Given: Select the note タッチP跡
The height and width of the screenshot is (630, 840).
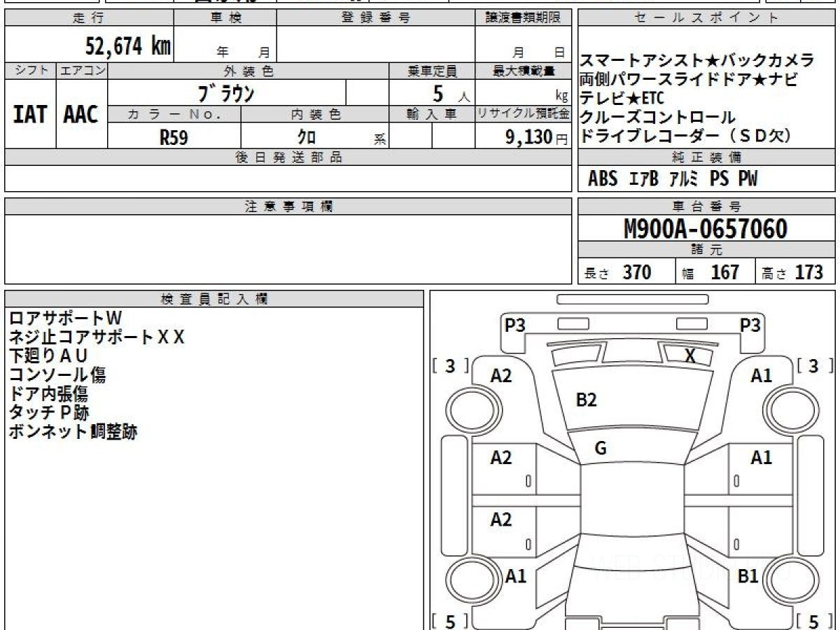Looking at the screenshot, I should pyautogui.click(x=48, y=413).
